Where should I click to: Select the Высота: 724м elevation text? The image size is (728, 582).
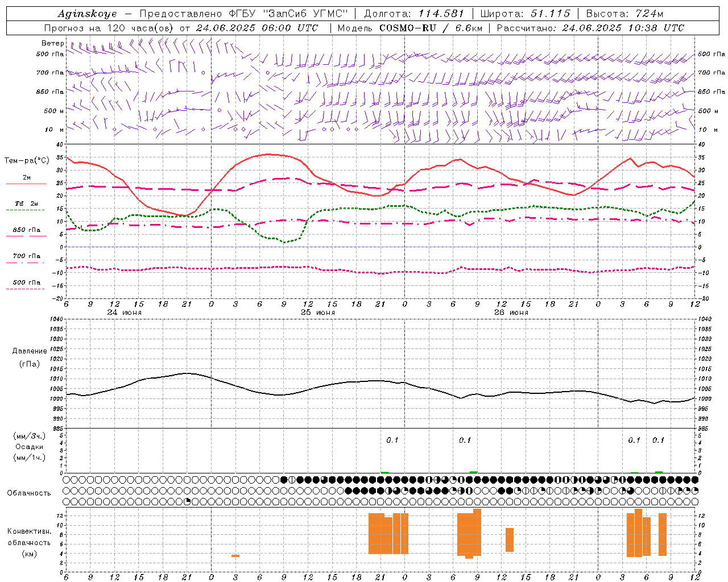pos(624,14)
